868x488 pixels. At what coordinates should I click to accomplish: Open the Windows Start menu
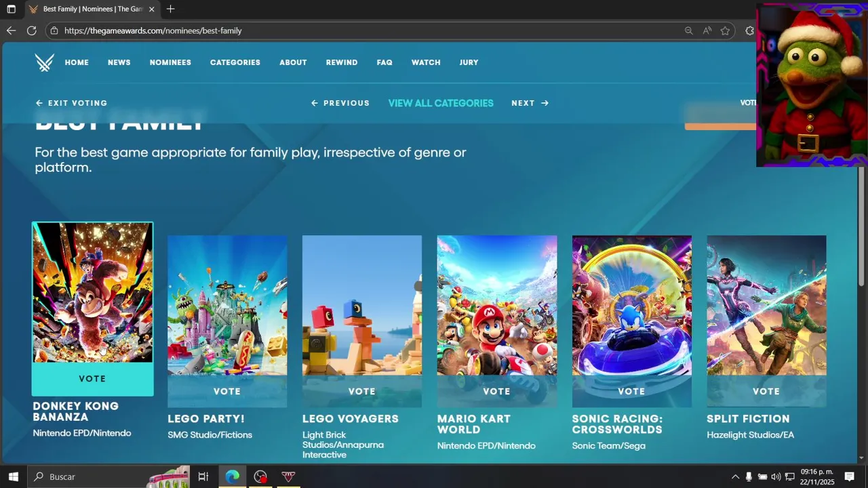click(13, 476)
